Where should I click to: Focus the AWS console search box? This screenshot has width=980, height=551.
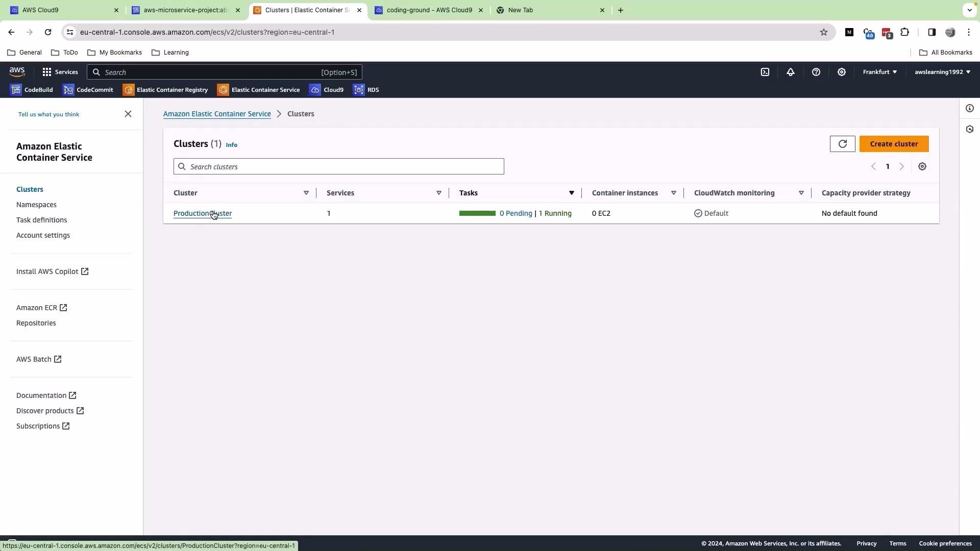[x=225, y=72]
